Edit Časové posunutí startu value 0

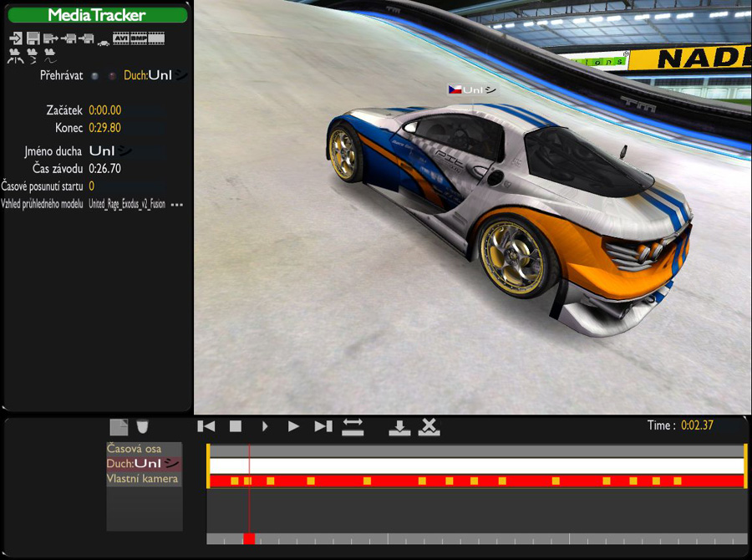(92, 186)
